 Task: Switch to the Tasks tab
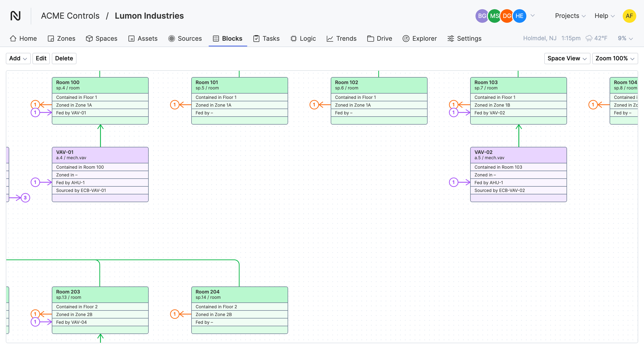point(267,38)
